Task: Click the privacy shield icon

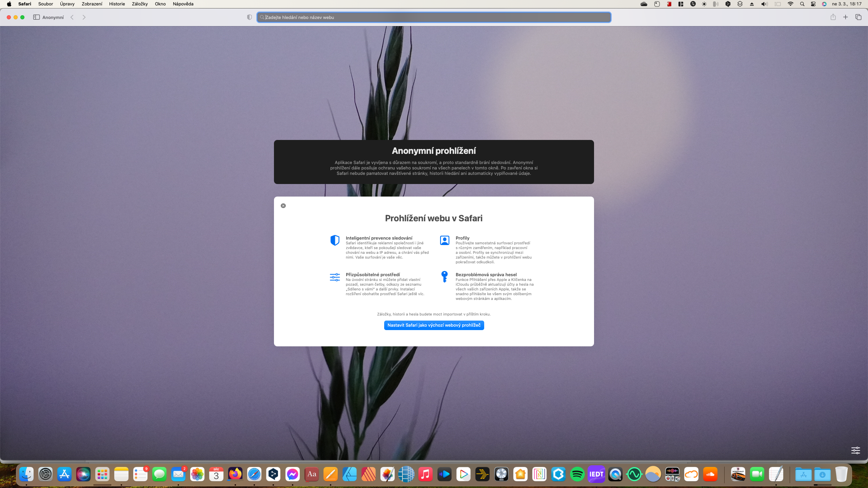Action: [x=250, y=17]
